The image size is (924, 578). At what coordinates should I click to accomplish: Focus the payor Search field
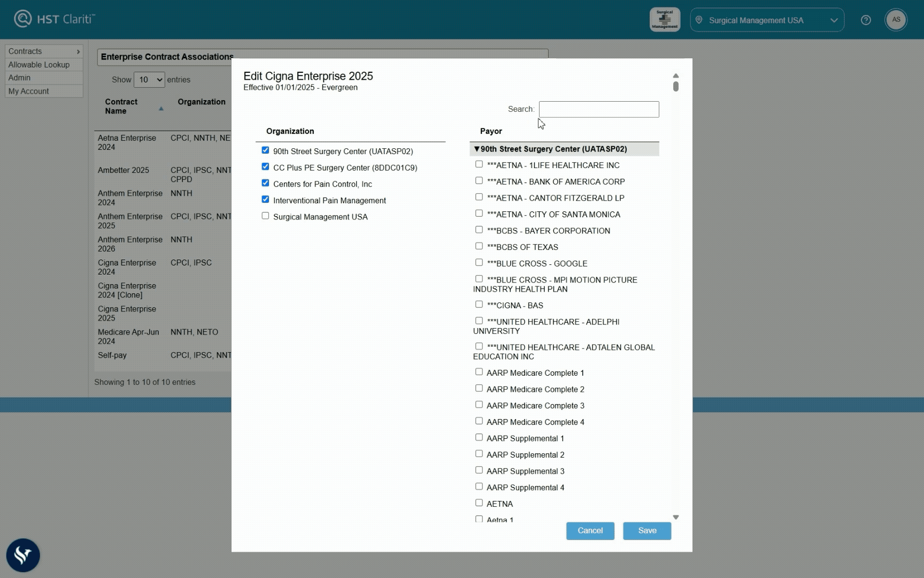(599, 109)
